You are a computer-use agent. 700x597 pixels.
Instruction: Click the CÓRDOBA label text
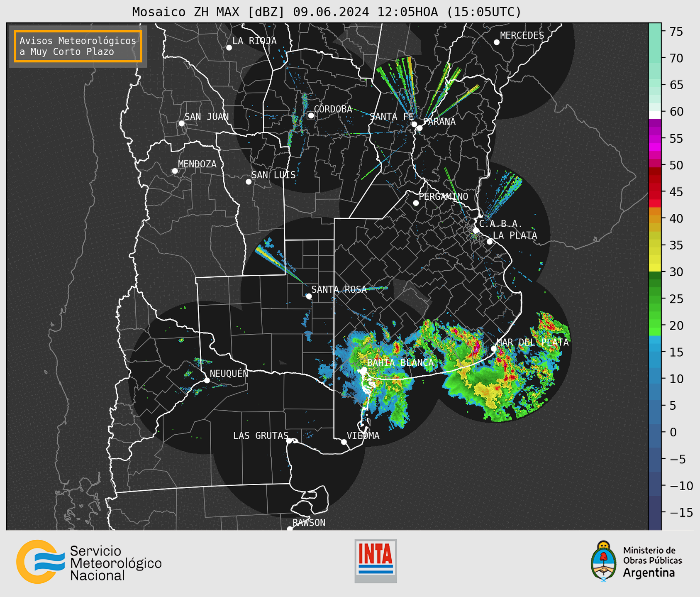pos(333,109)
